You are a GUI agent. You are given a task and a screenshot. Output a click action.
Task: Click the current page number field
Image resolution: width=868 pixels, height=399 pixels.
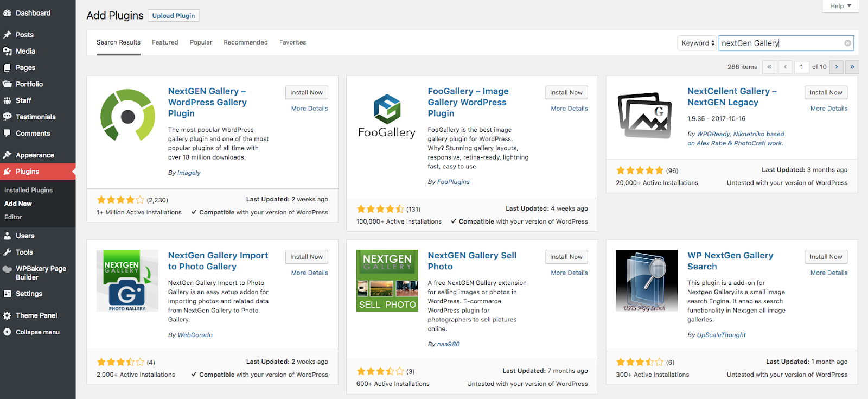pos(802,67)
